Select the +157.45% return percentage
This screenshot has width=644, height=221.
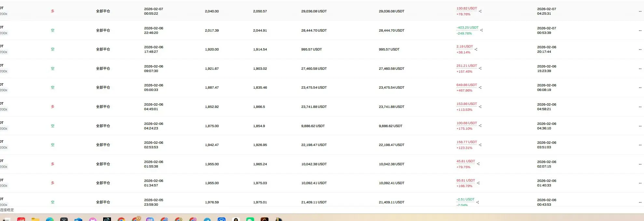point(464,72)
